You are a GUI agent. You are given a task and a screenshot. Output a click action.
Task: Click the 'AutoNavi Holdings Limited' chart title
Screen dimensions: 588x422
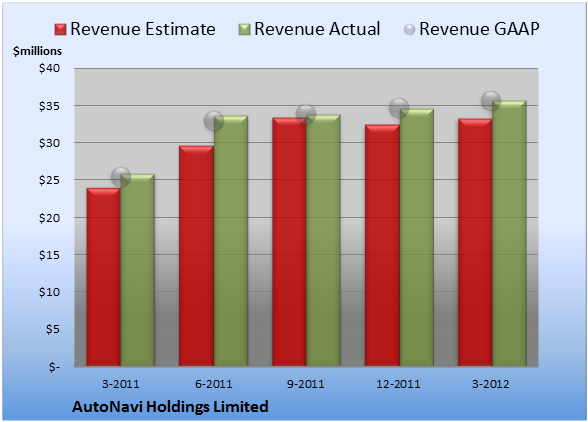coord(170,407)
